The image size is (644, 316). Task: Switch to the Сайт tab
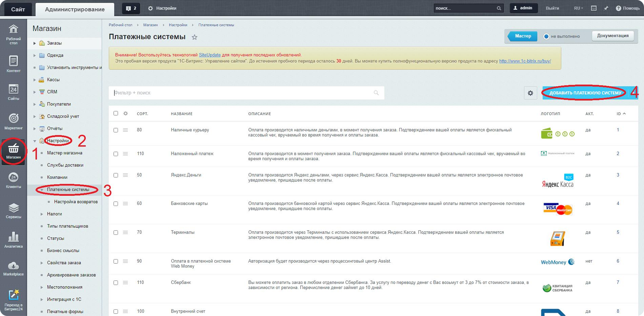(x=18, y=9)
